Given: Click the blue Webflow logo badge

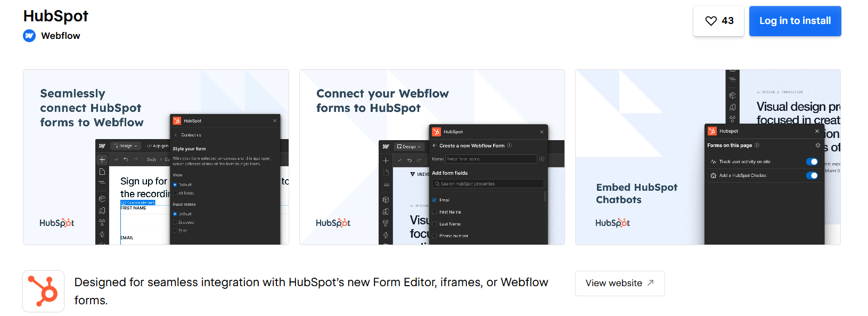Looking at the screenshot, I should [x=29, y=36].
